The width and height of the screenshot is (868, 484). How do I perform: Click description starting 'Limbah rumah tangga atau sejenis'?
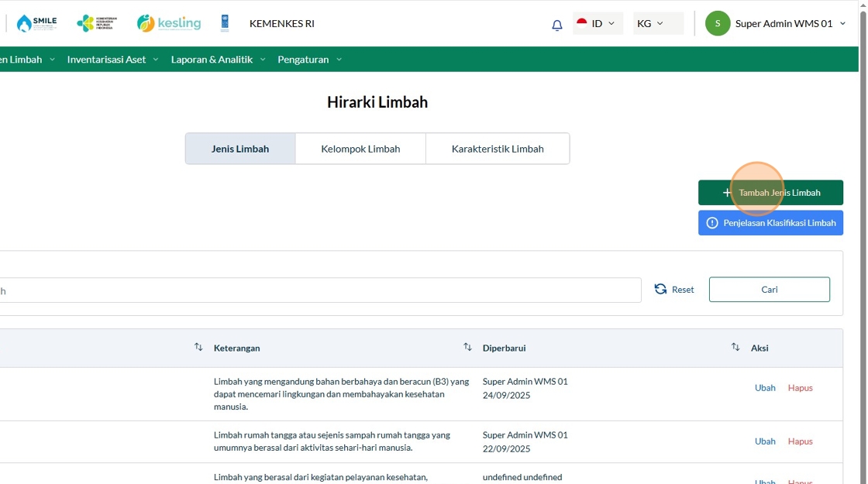(332, 441)
